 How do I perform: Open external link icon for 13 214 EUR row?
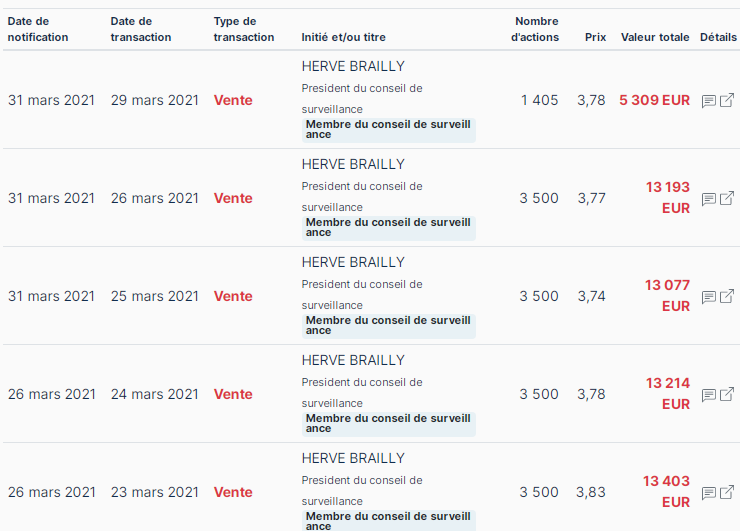pos(727,394)
